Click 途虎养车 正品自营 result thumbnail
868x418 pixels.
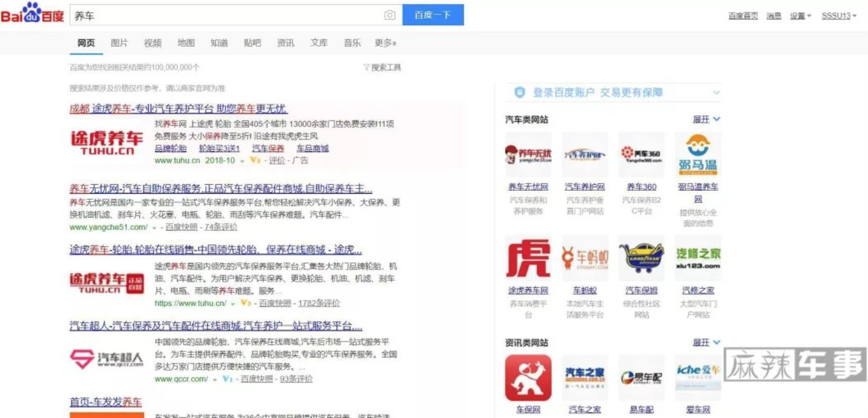tap(107, 283)
